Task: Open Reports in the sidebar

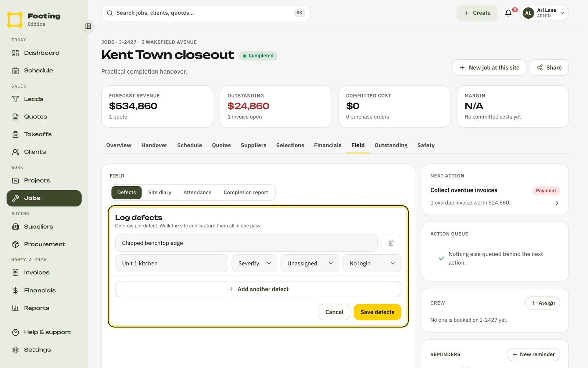Action: 44,308
